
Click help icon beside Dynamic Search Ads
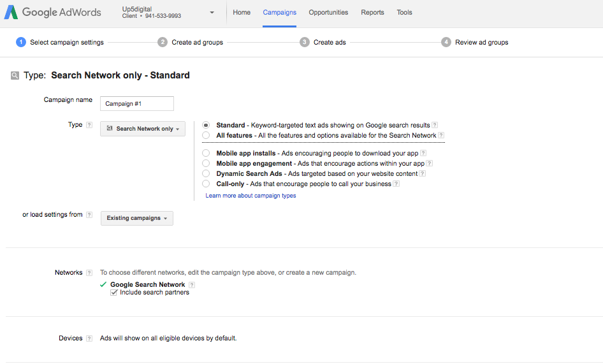423,173
